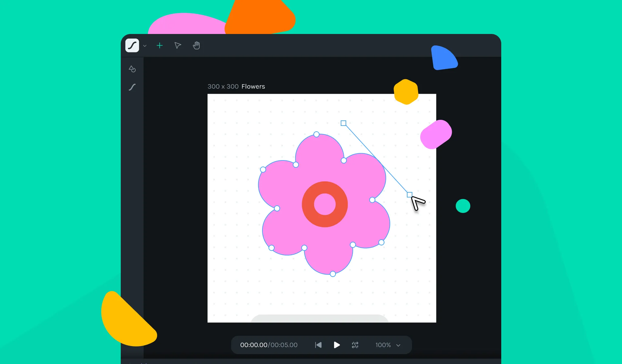Open the 100% zoom dropdown
This screenshot has height=364, width=622.
click(x=383, y=345)
